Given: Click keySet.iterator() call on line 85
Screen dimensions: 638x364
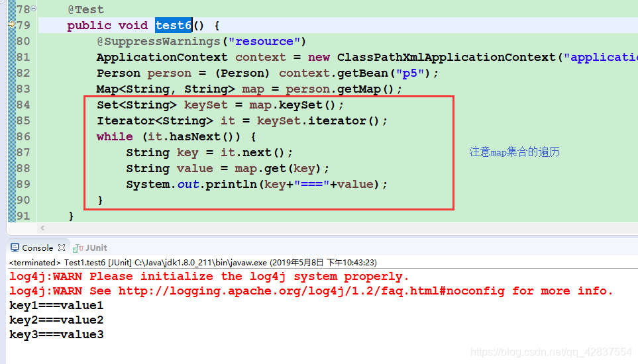Looking at the screenshot, I should [x=318, y=121].
